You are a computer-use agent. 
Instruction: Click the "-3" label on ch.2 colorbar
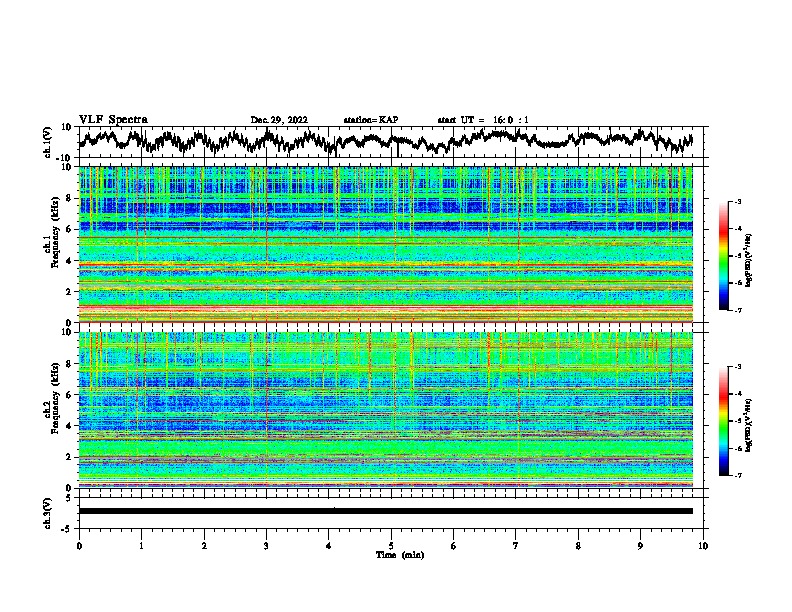(737, 367)
